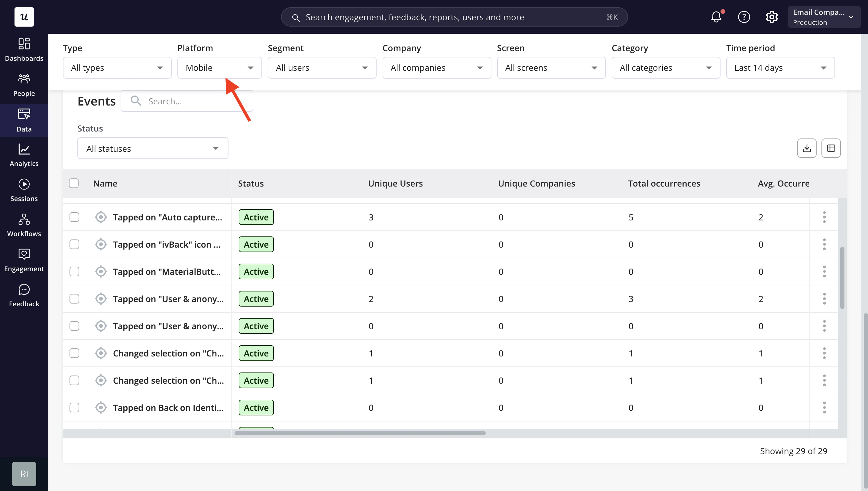Sort by the Name column header
The image size is (868, 491).
(105, 184)
